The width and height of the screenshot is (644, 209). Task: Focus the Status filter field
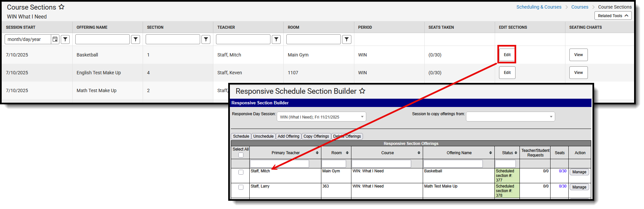coord(505,164)
